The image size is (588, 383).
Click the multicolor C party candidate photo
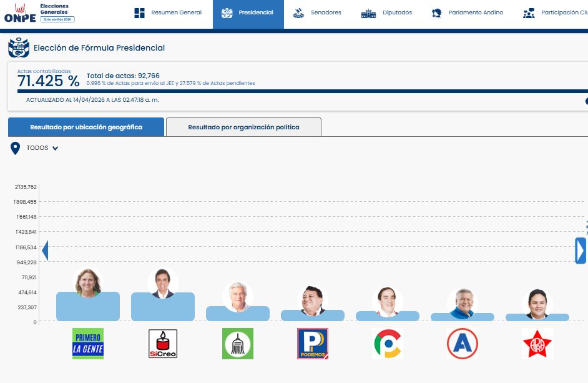[388, 302]
